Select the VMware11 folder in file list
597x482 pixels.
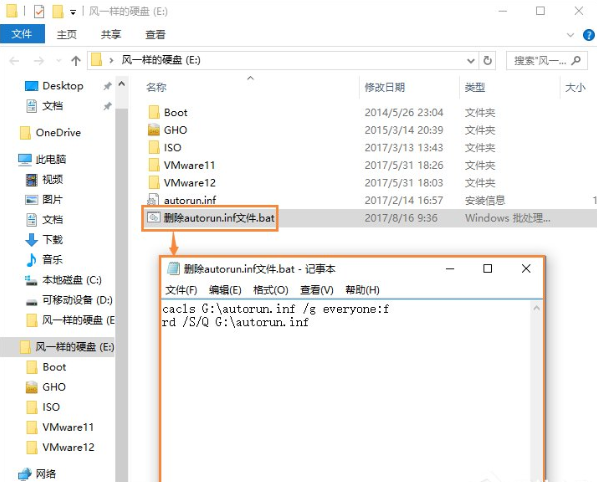click(182, 165)
